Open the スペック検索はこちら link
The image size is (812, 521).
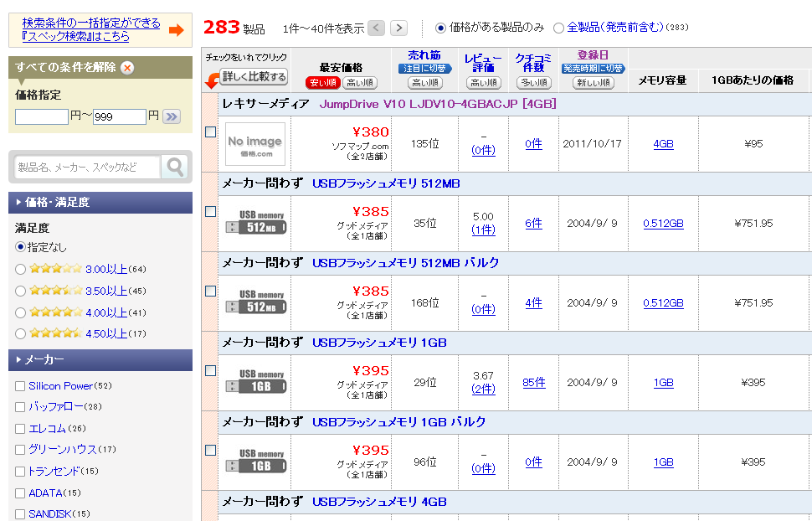coord(91,30)
